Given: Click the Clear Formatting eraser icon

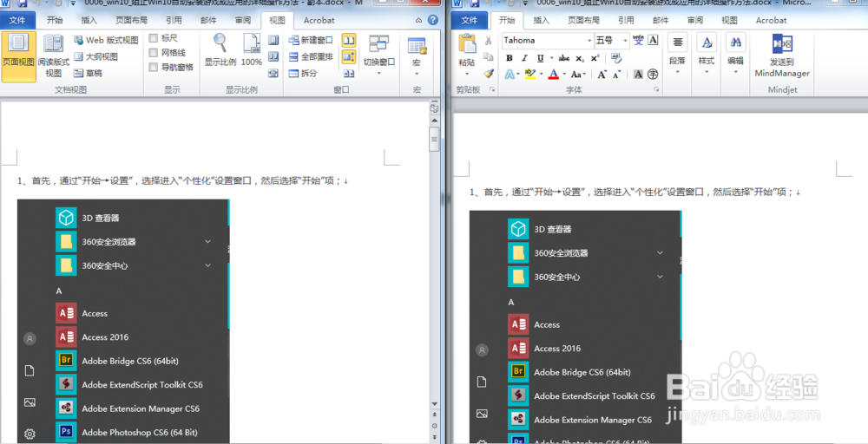Looking at the screenshot, I should click(x=616, y=57).
